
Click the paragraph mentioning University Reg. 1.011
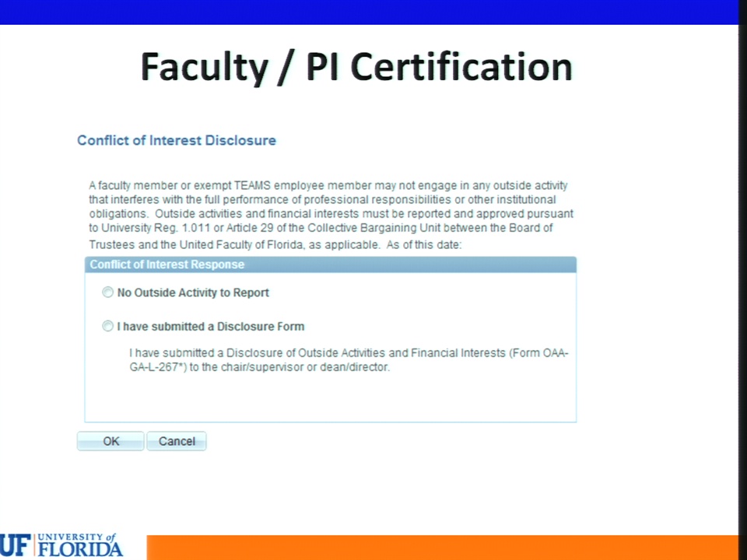coord(331,215)
